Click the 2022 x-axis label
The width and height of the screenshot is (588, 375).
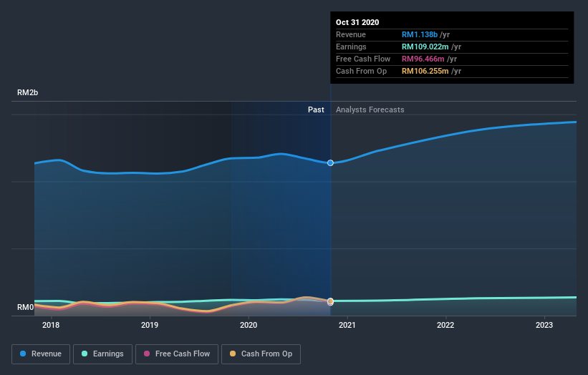(445, 325)
